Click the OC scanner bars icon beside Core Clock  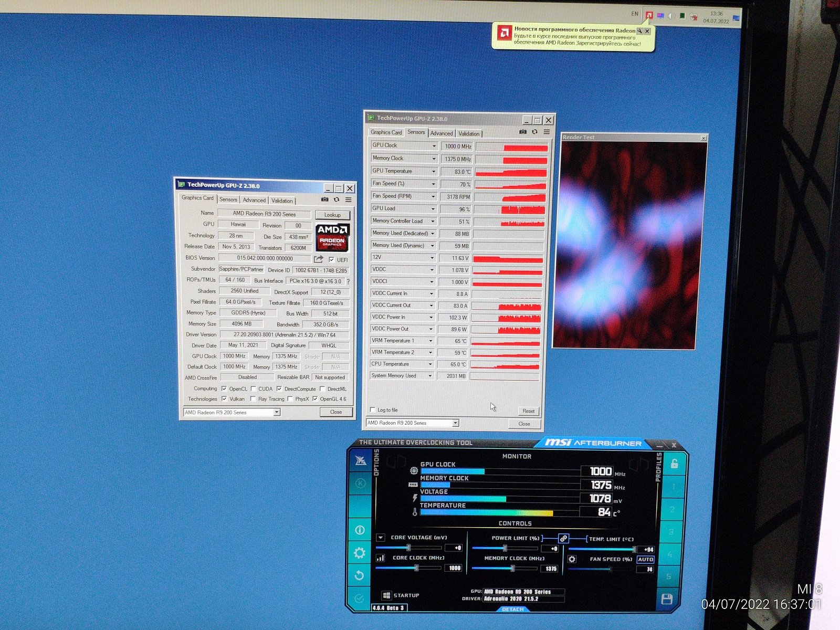click(x=381, y=558)
